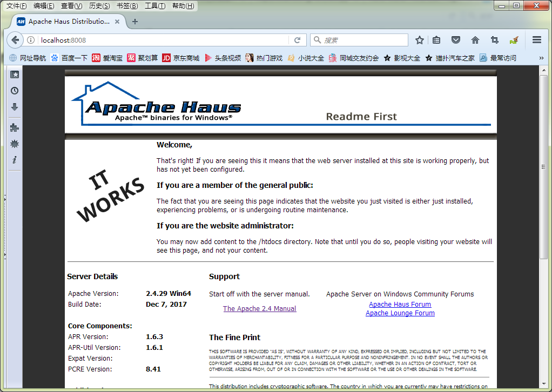552x392 pixels.
Task: Show more bookmarks via double chevron
Action: (x=541, y=58)
